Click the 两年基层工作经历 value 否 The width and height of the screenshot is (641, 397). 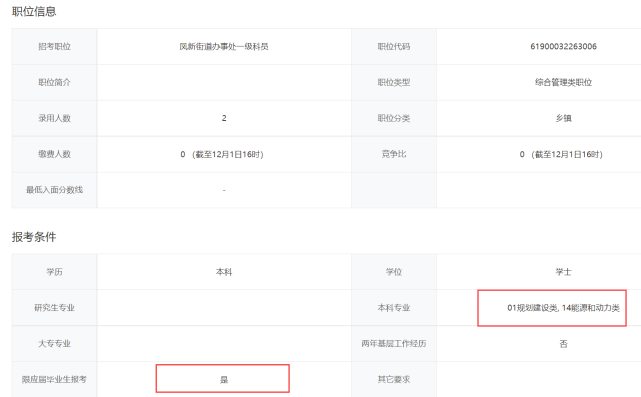point(563,344)
